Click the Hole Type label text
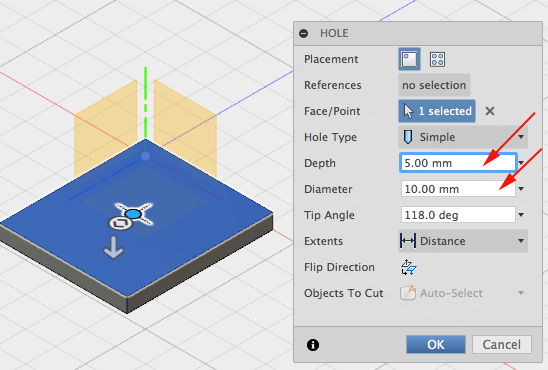The height and width of the screenshot is (370, 548). (x=330, y=137)
